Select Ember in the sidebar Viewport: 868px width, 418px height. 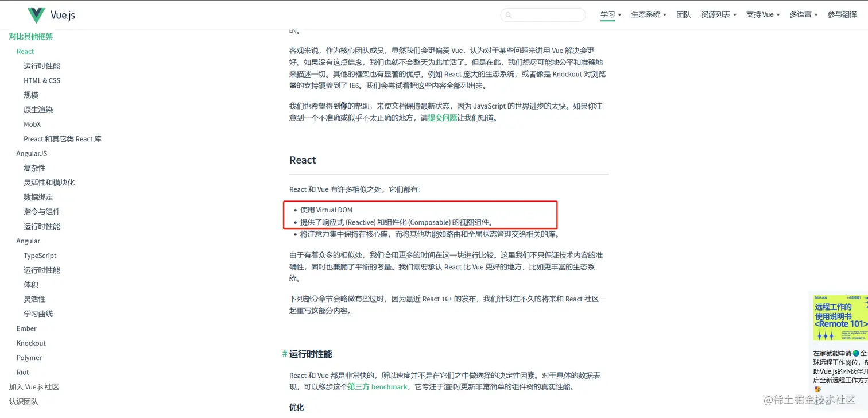[x=26, y=328]
